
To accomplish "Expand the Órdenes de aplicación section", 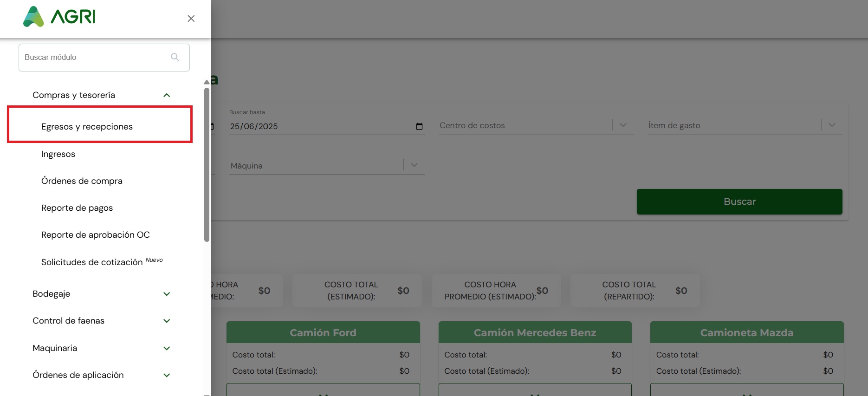I will pyautogui.click(x=167, y=375).
